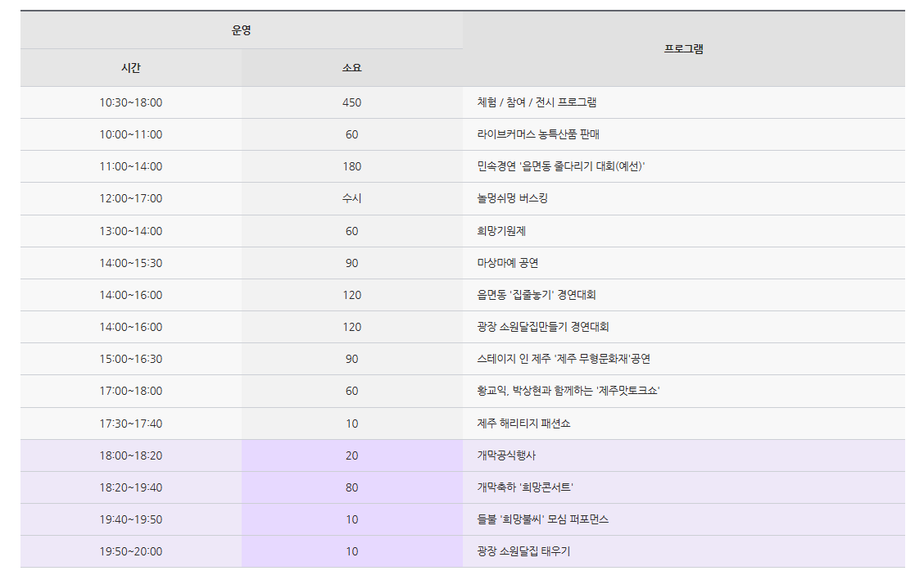Click 놀멍쉬멍 버스킹 program
The height and width of the screenshot is (580, 924).
[512, 198]
